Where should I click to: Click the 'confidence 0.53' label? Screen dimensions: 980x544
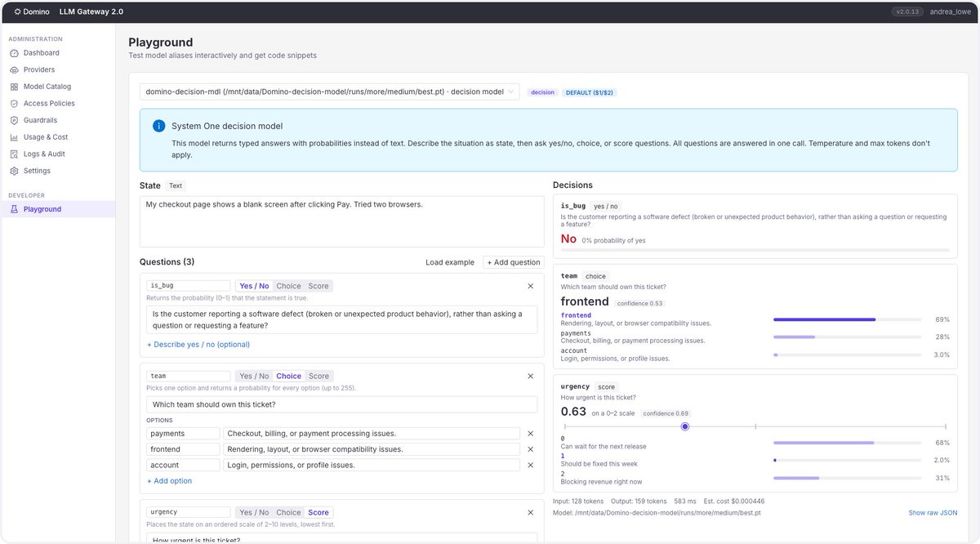(639, 303)
